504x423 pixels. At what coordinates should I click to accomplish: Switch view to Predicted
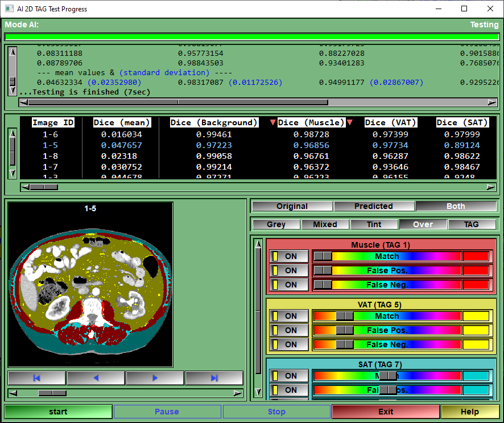tap(374, 206)
